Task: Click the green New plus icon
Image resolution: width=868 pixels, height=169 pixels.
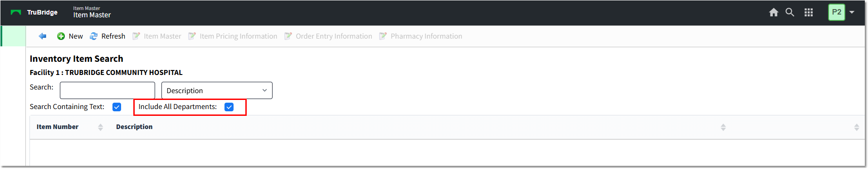Action: [x=61, y=36]
